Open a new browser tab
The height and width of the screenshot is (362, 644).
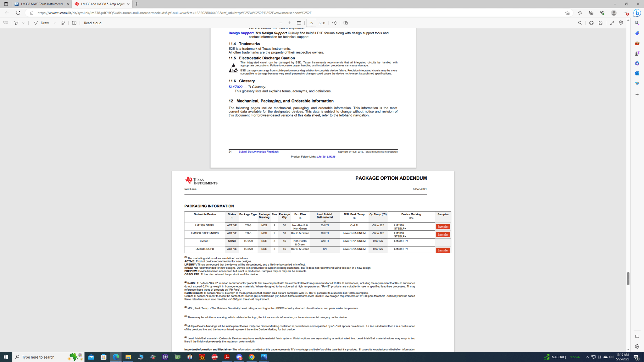point(137,4)
